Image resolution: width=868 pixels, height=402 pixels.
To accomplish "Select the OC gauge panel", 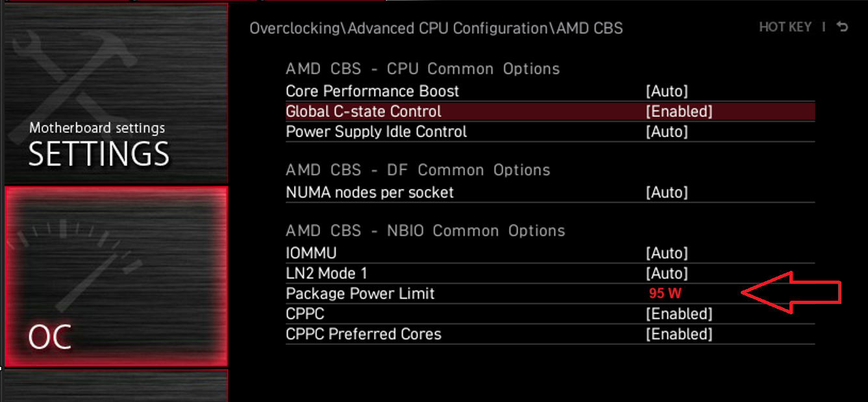I will point(116,276).
